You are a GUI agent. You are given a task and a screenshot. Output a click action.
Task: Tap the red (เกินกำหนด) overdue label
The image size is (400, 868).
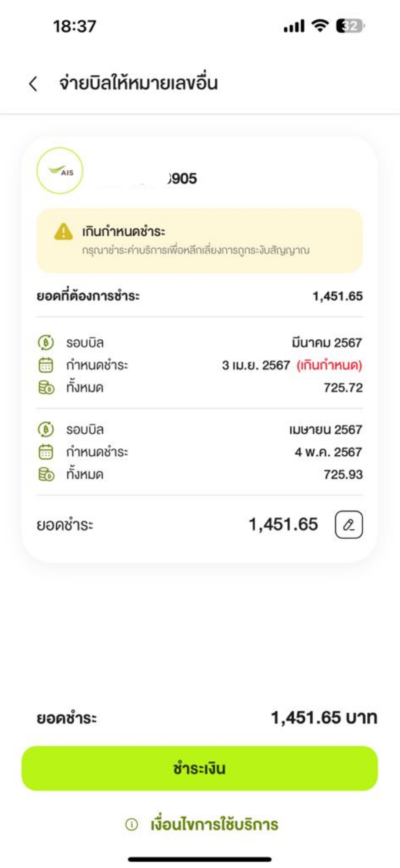329,365
